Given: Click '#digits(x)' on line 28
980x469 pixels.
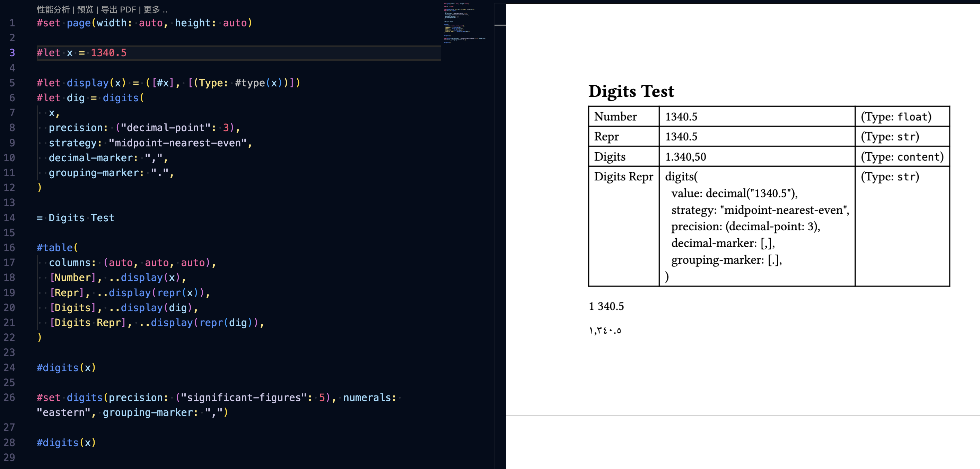Looking at the screenshot, I should click(66, 443).
